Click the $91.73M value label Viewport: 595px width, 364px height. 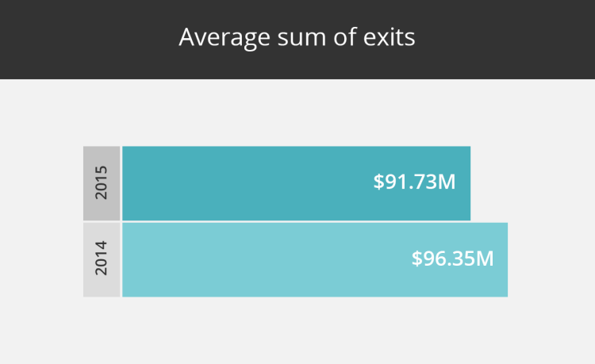(x=414, y=182)
